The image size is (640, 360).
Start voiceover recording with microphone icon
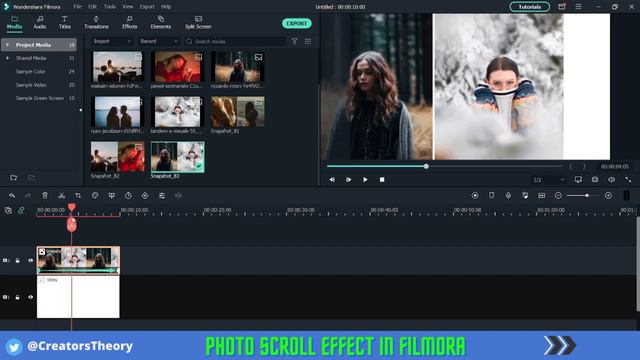508,196
